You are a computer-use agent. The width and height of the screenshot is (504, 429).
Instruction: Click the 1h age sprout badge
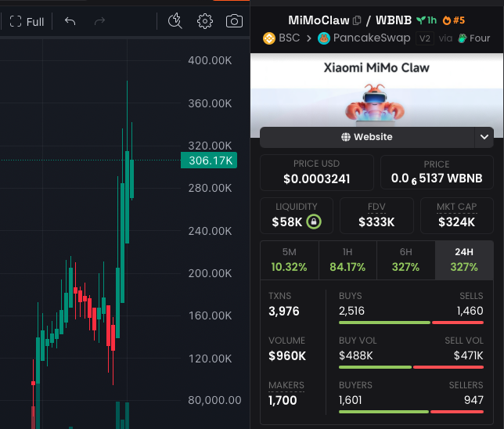click(427, 20)
